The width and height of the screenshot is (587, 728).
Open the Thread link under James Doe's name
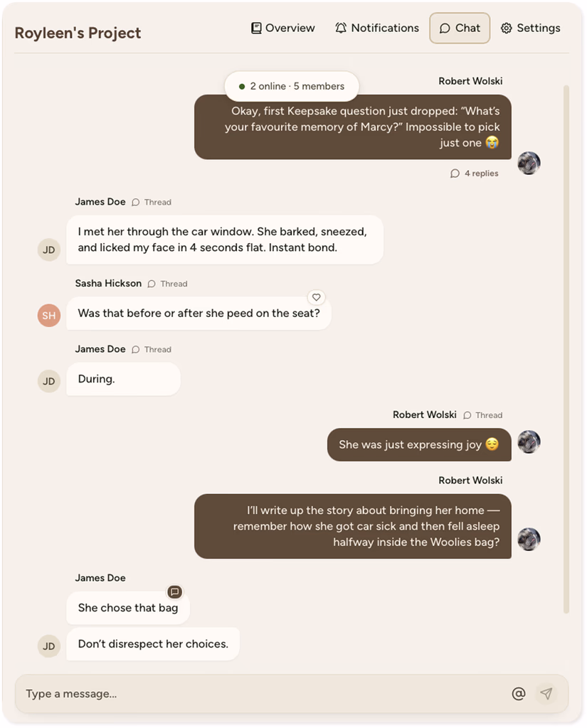152,202
